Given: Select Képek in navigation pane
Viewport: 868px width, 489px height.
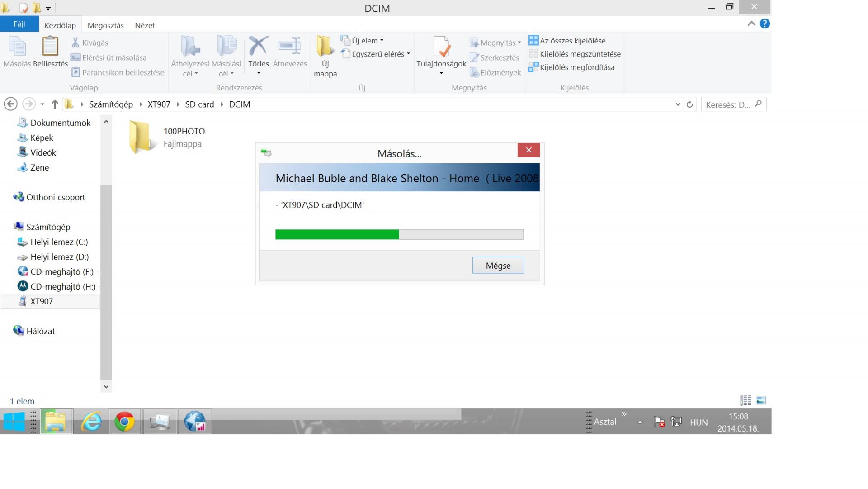Looking at the screenshot, I should [36, 138].
